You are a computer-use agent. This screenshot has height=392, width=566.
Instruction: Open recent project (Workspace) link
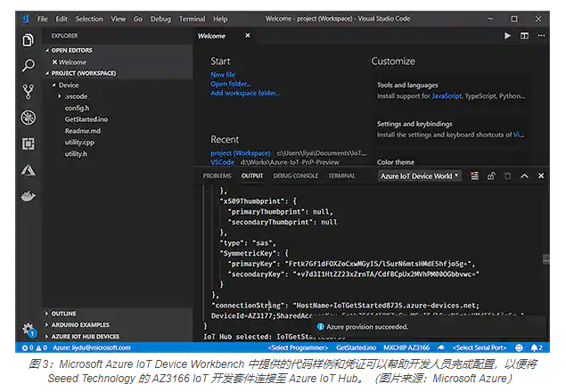(x=241, y=153)
